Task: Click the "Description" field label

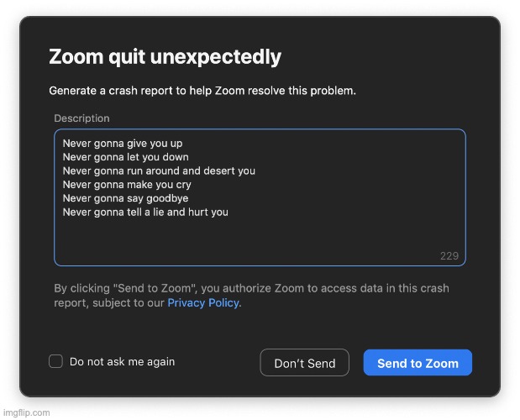Action: click(x=81, y=118)
